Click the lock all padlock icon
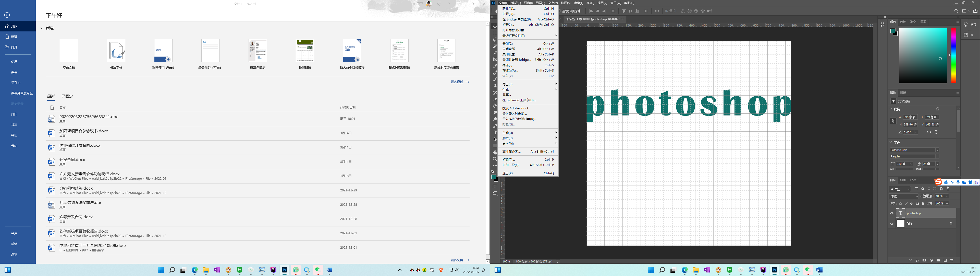The height and width of the screenshot is (276, 980). tap(923, 203)
